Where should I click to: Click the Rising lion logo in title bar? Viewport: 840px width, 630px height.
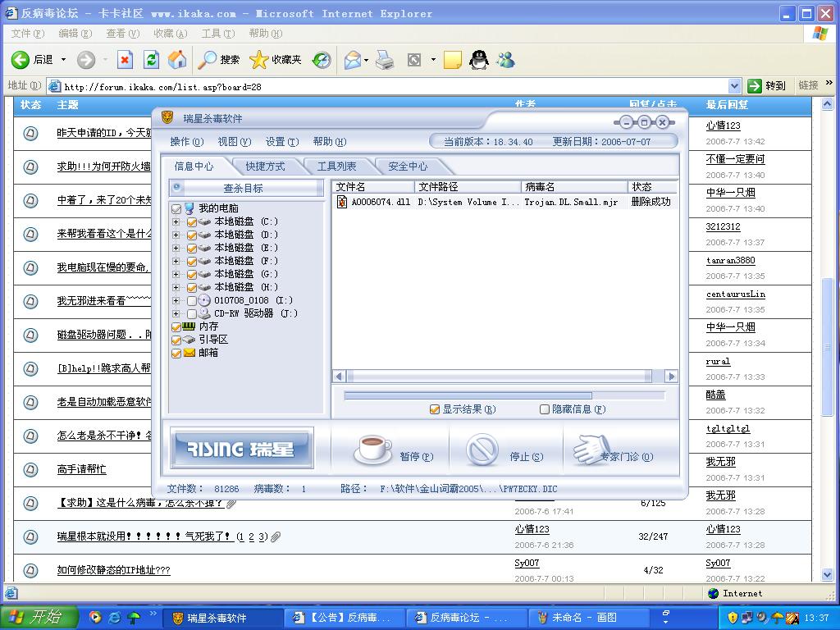167,118
